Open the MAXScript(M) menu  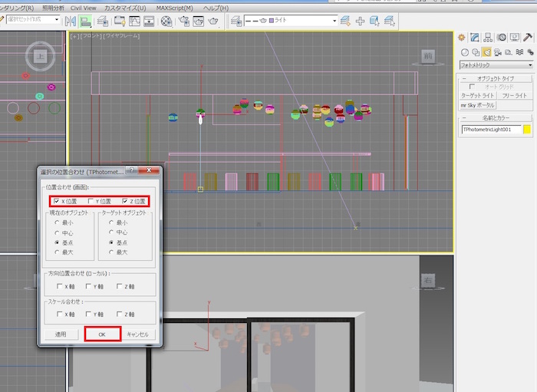coord(174,7)
